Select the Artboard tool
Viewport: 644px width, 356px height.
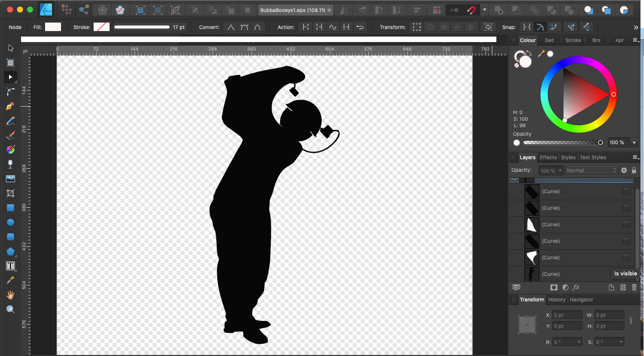[x=11, y=63]
